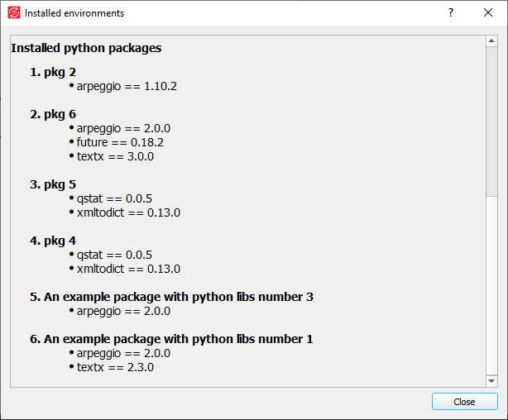
Task: Click the 'Installed python packages' heading
Action: pyautogui.click(x=86, y=48)
